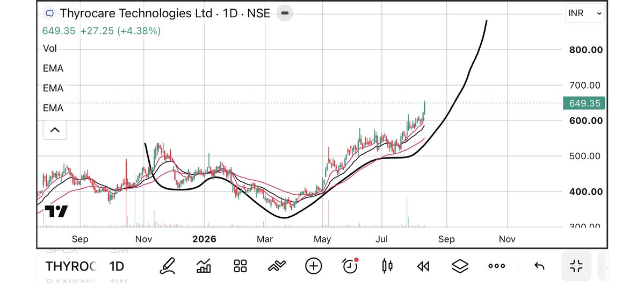644x298 pixels.
Task: Open the INR currency dropdown
Action: tap(585, 13)
